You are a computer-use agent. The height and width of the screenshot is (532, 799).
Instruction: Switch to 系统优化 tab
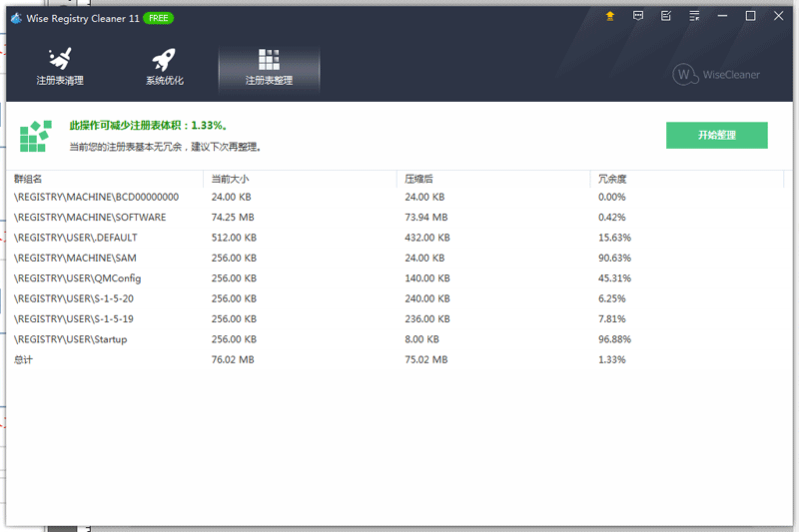click(x=165, y=67)
